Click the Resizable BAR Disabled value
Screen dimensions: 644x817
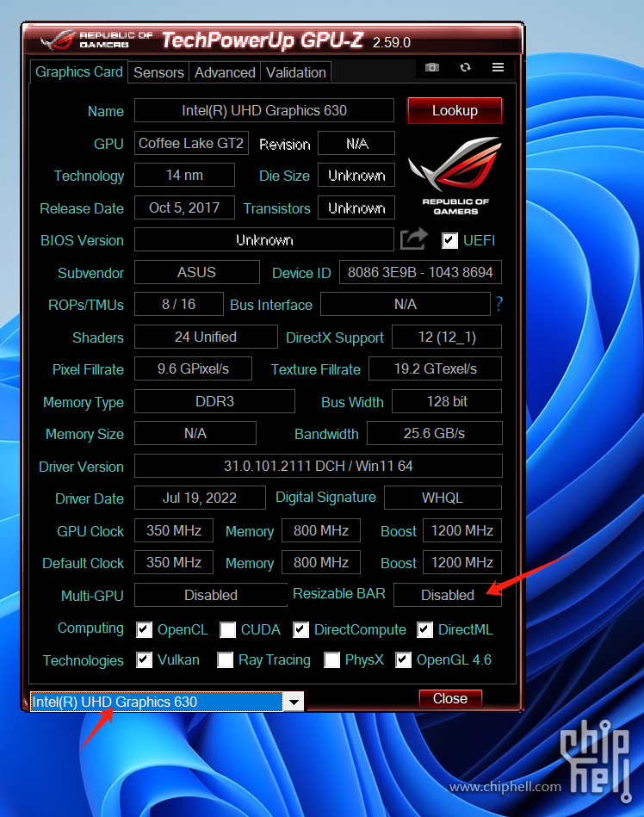[448, 595]
